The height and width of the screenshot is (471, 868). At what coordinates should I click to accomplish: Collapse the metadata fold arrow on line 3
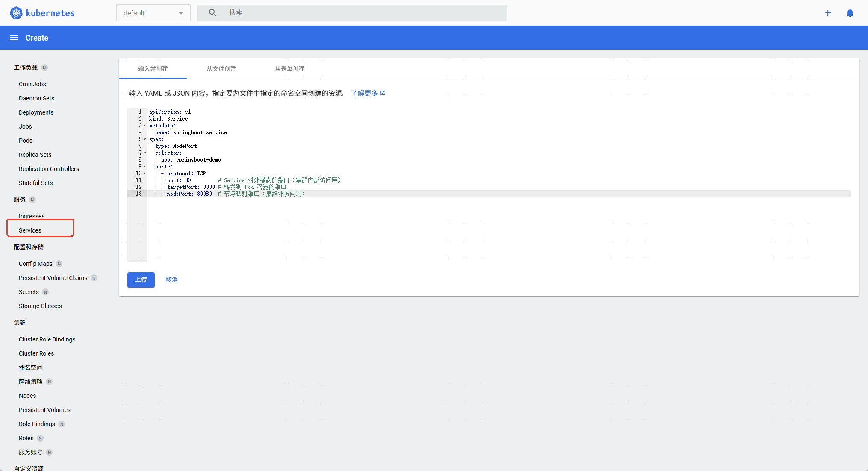pyautogui.click(x=144, y=126)
